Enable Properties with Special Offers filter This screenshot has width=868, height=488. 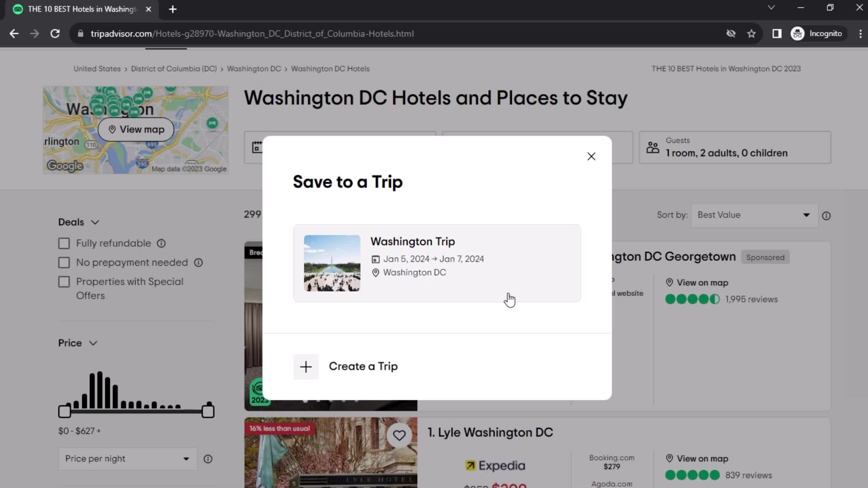[64, 281]
